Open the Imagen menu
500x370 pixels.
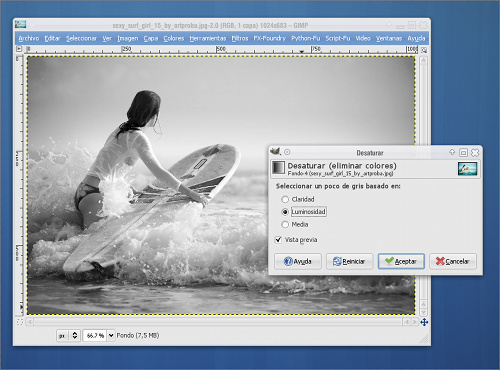128,38
